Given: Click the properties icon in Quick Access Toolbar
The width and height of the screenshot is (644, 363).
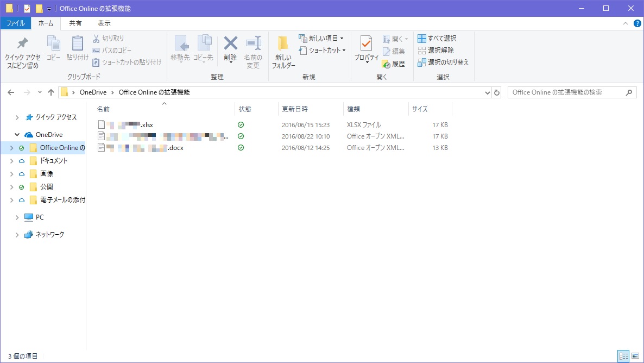Looking at the screenshot, I should coord(27,8).
